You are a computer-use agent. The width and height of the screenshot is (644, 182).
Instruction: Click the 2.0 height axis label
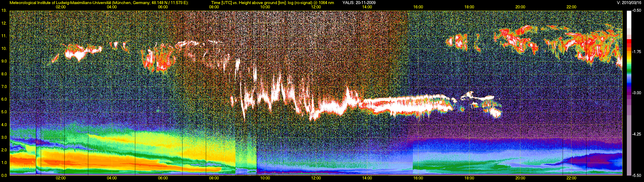(x=4, y=150)
